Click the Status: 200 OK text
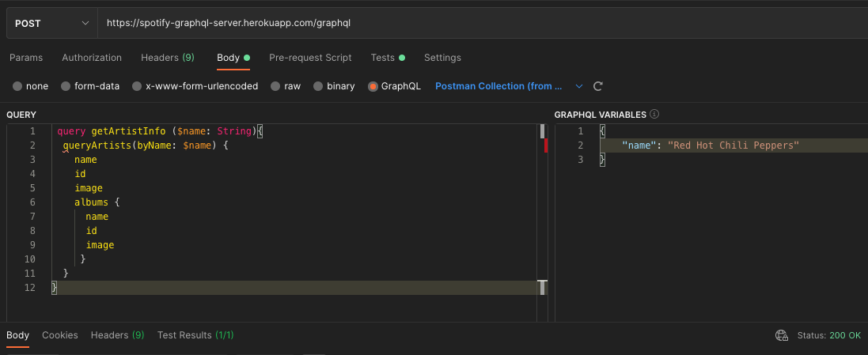 (829, 336)
